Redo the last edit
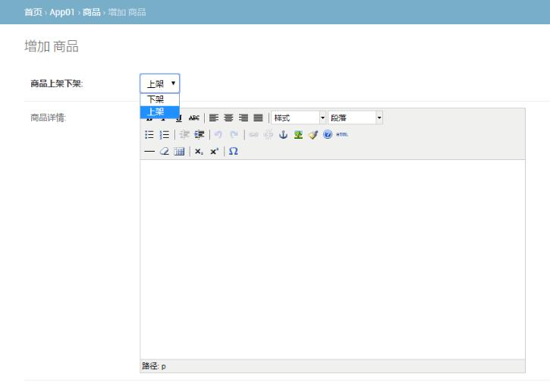Screen dimensions: 550x392 point(234,135)
